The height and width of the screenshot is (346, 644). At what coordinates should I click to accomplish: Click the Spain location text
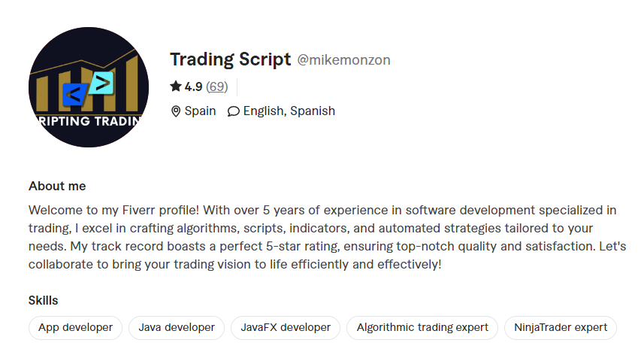[200, 111]
